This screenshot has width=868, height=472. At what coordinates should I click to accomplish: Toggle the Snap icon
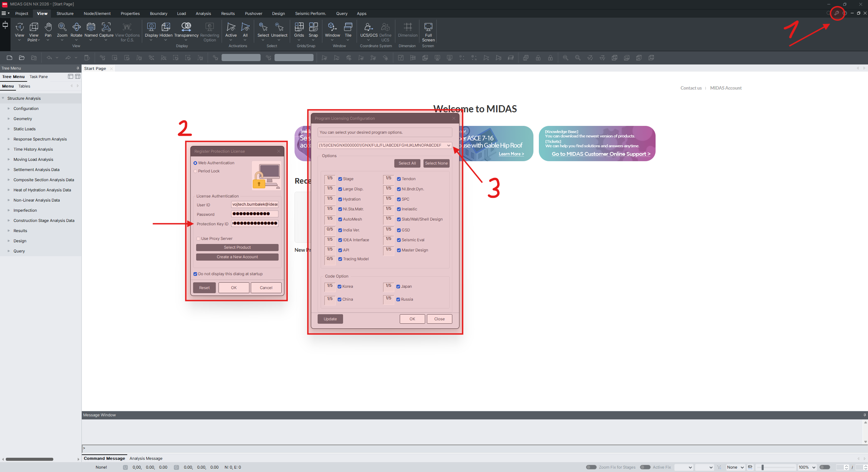313,27
